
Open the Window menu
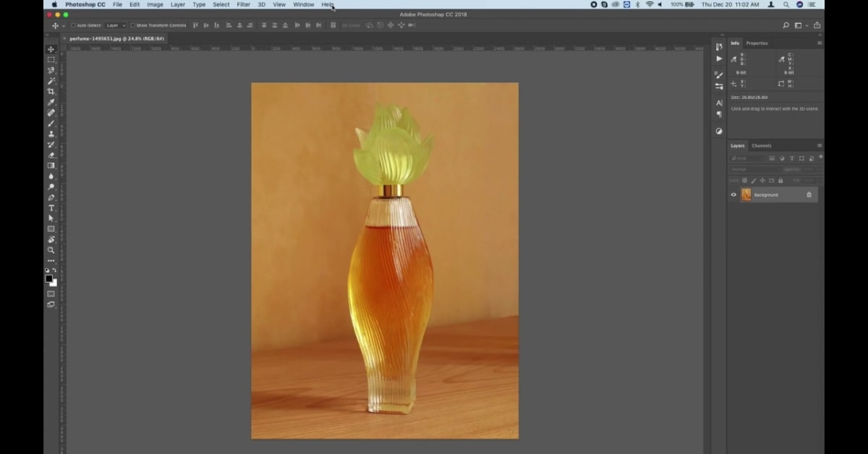304,4
